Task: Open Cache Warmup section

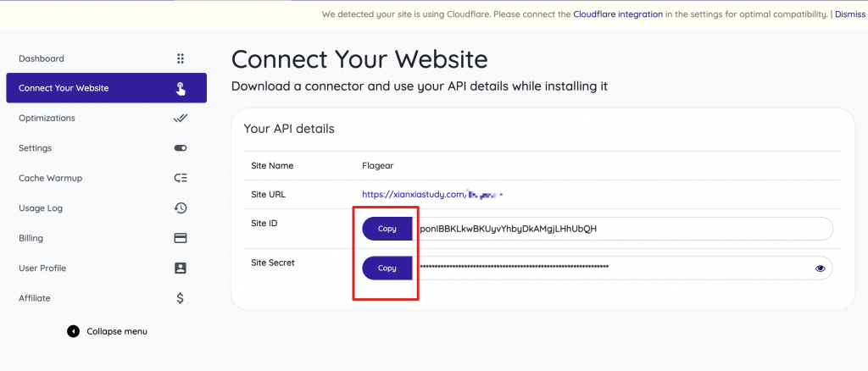Action: [50, 179]
